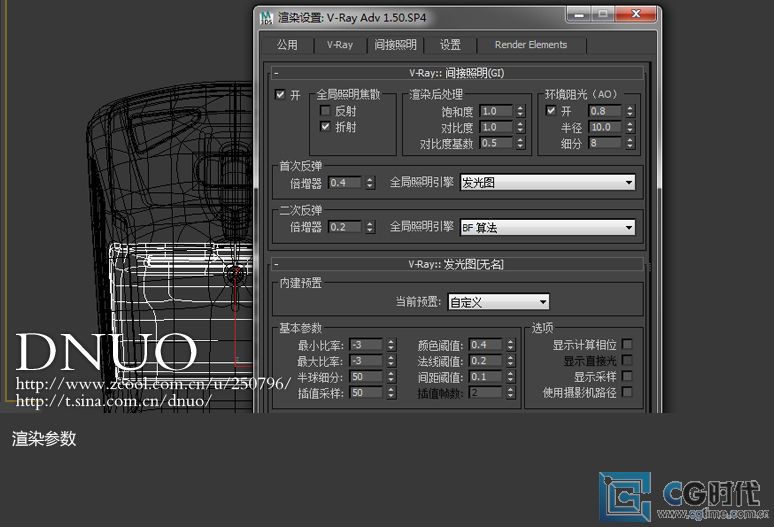Click the 最大比率 field
This screenshot has width=774, height=527.
pos(366,361)
